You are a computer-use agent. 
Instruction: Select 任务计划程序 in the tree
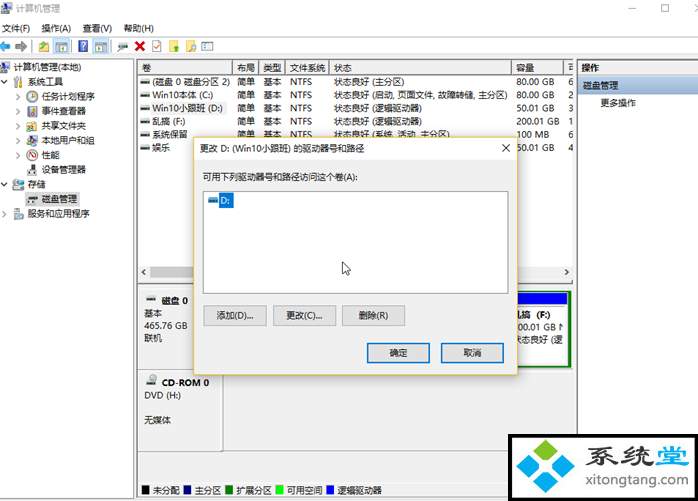point(68,96)
